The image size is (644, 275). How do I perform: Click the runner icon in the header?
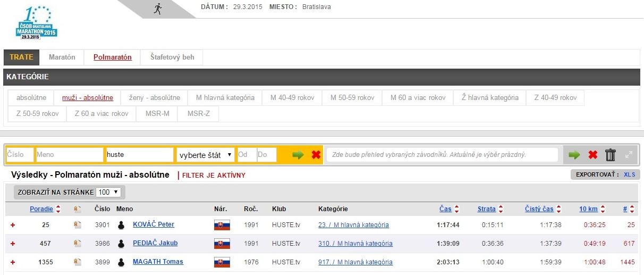(x=157, y=9)
